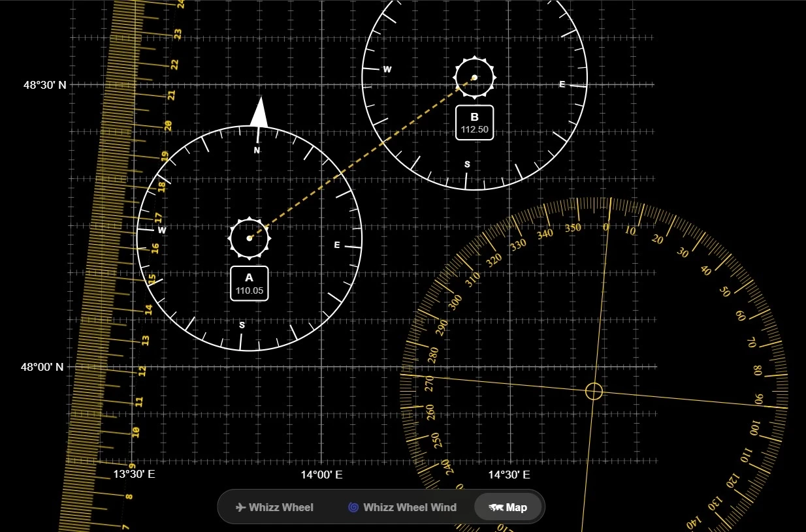Click ruler mark 16
Image resolution: width=806 pixels, height=532 pixels.
(x=155, y=248)
